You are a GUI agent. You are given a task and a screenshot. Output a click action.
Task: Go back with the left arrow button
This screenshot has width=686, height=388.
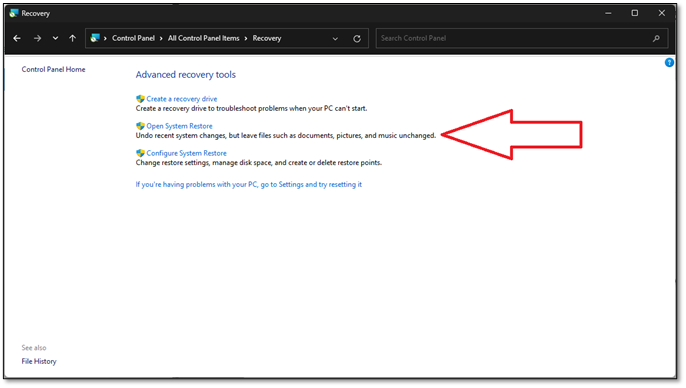pos(17,38)
